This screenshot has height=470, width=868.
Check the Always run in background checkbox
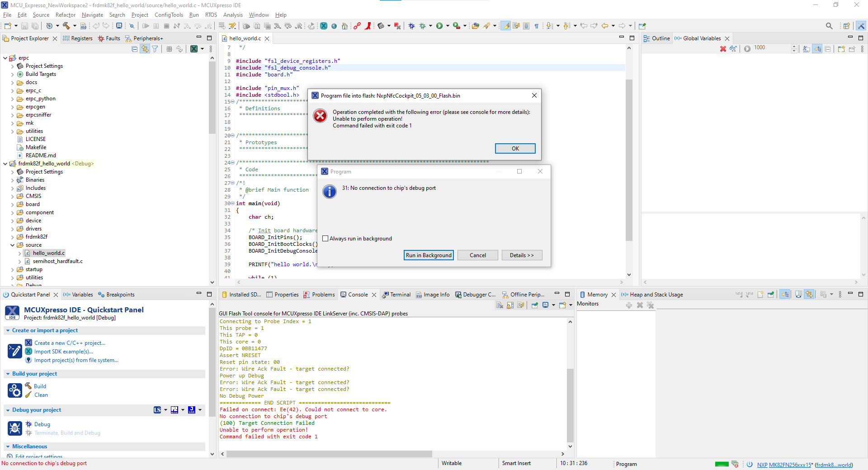click(x=325, y=238)
